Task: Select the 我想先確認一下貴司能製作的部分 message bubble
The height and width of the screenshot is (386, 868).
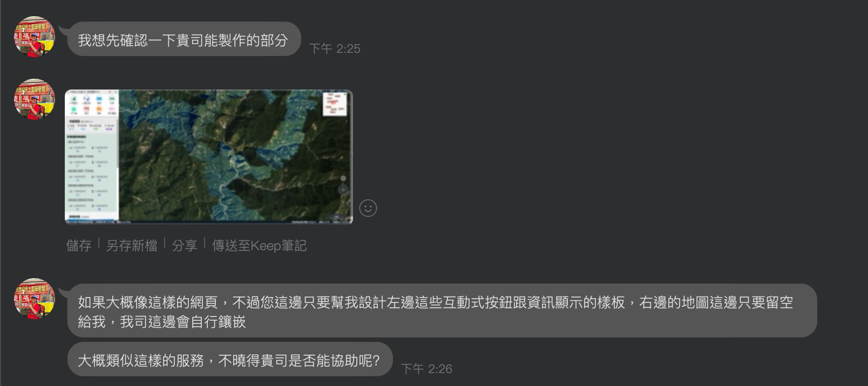Action: coord(184,39)
